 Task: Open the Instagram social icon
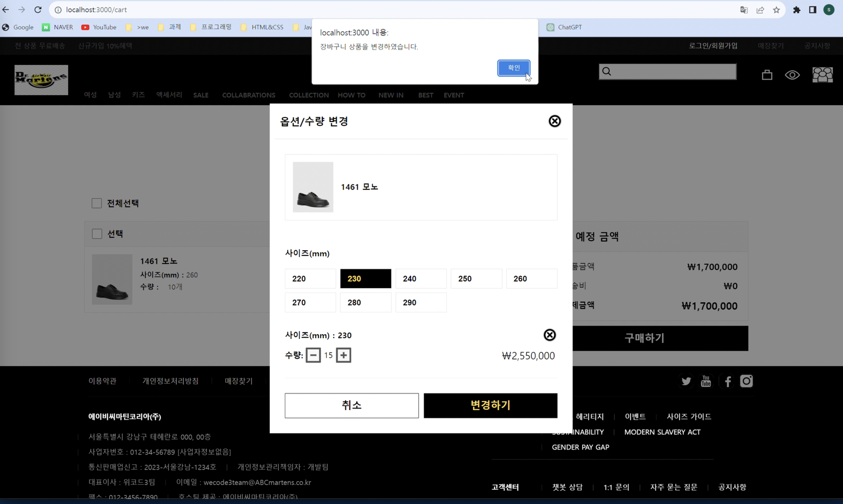pos(746,381)
